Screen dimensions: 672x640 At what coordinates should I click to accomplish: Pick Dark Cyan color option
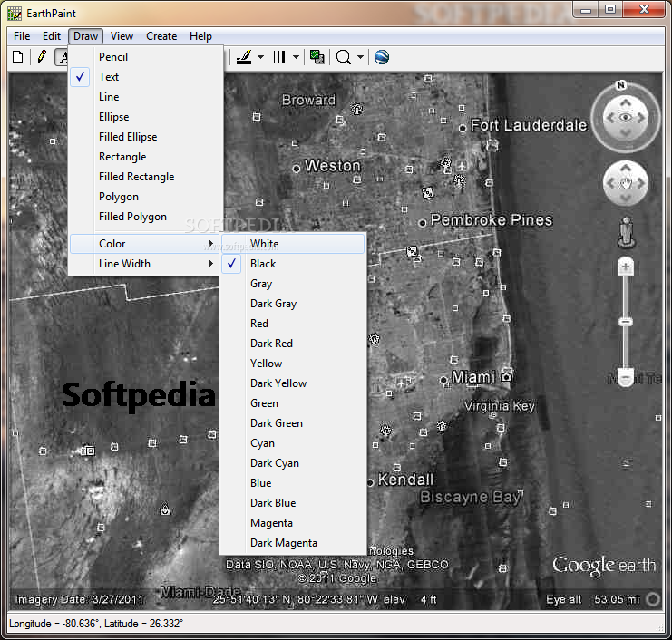click(x=293, y=463)
